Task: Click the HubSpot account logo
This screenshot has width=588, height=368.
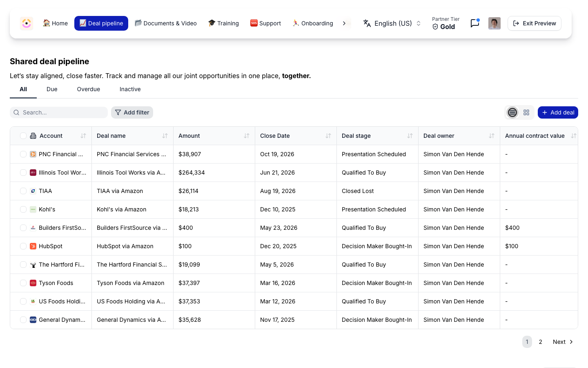Action: click(33, 246)
